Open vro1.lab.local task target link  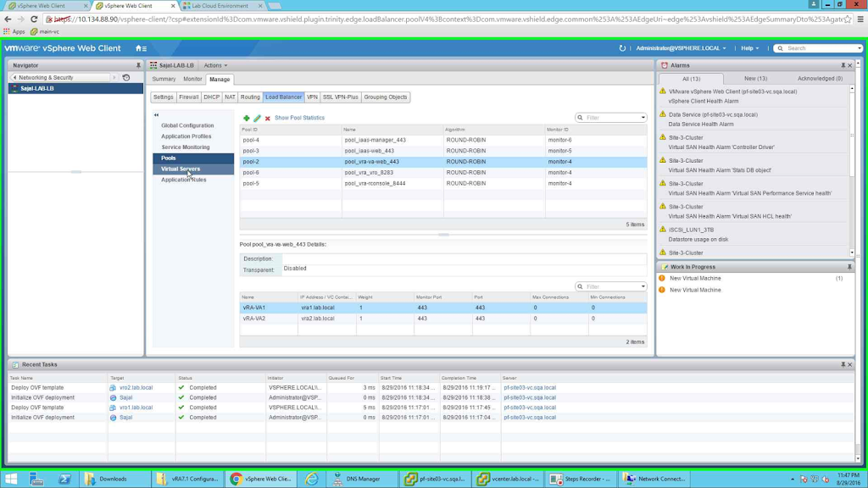point(136,408)
